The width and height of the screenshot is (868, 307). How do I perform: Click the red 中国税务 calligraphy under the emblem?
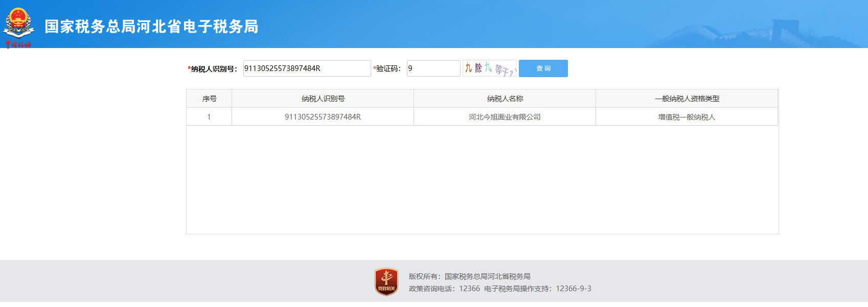[18, 44]
